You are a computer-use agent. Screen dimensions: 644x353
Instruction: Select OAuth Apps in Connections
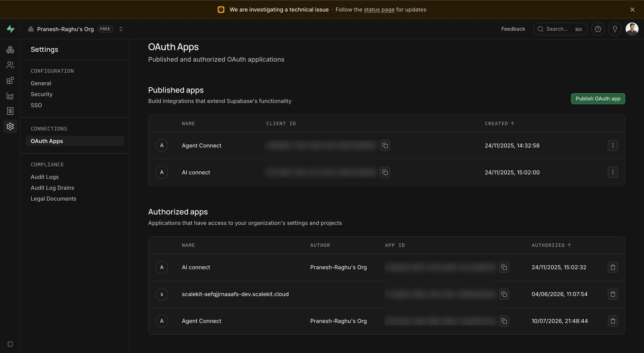pos(75,141)
